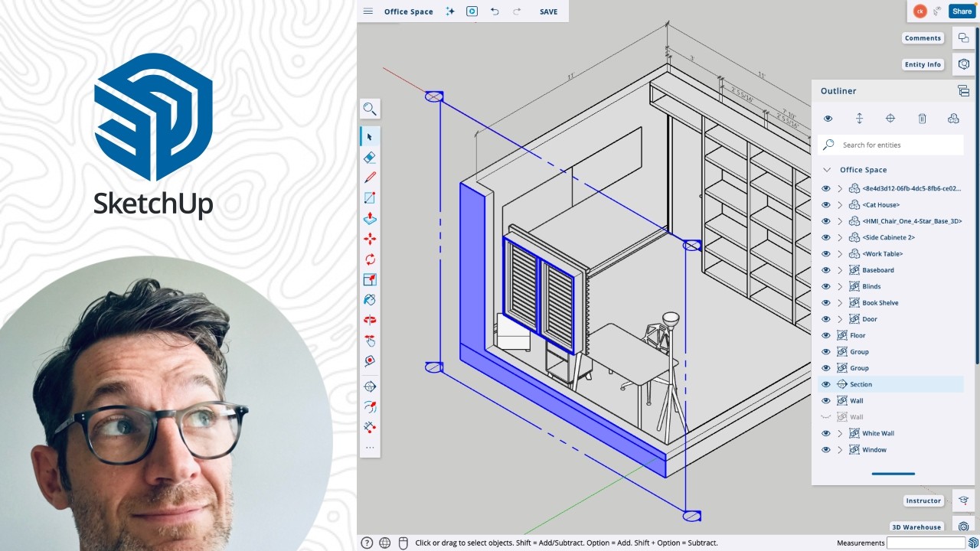Expand the Book Shelve group
Viewport: 980px width, 551px height.
(840, 302)
